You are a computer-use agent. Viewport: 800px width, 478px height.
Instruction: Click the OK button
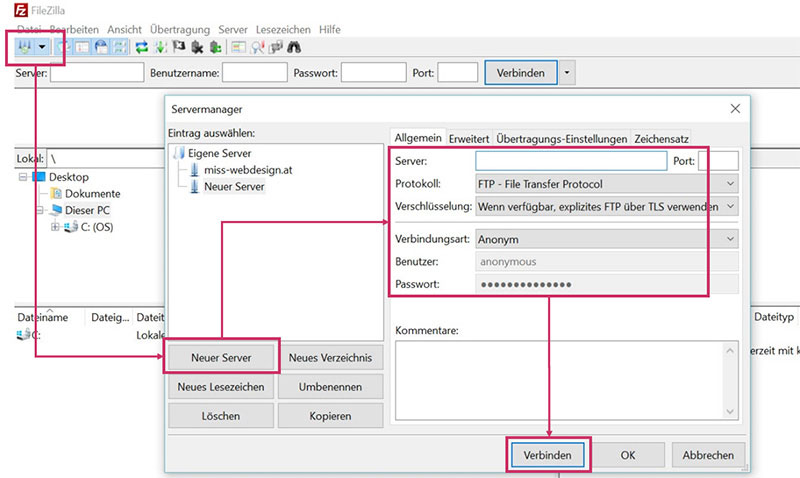628,455
